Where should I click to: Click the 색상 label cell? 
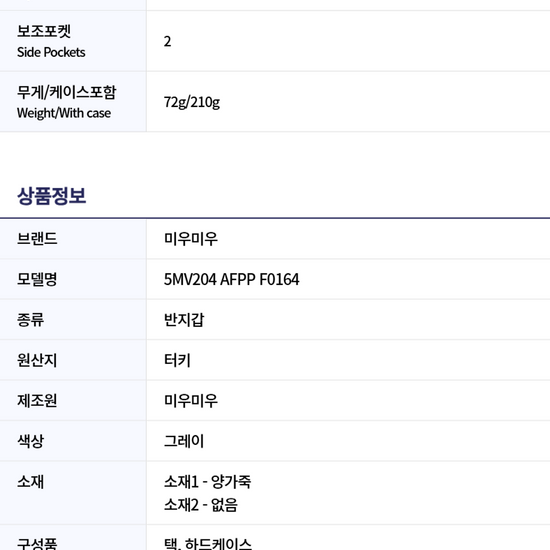(x=73, y=441)
